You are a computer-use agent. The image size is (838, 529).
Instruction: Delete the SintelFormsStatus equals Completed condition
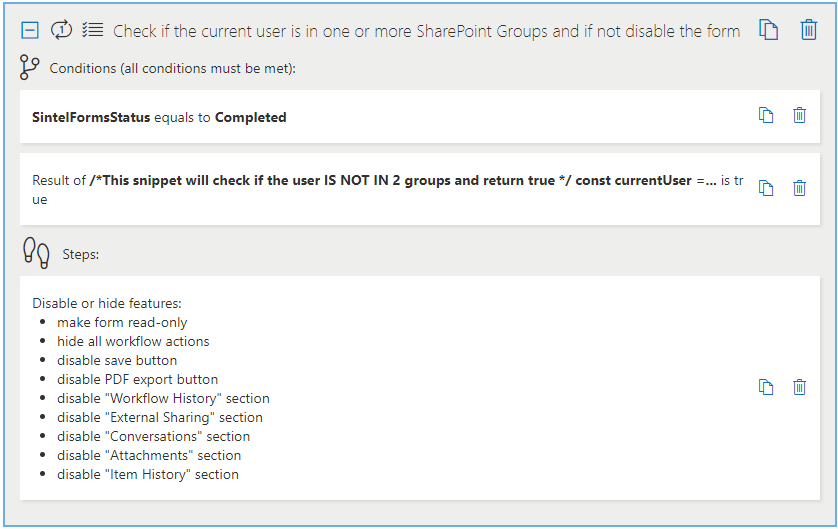[799, 116]
